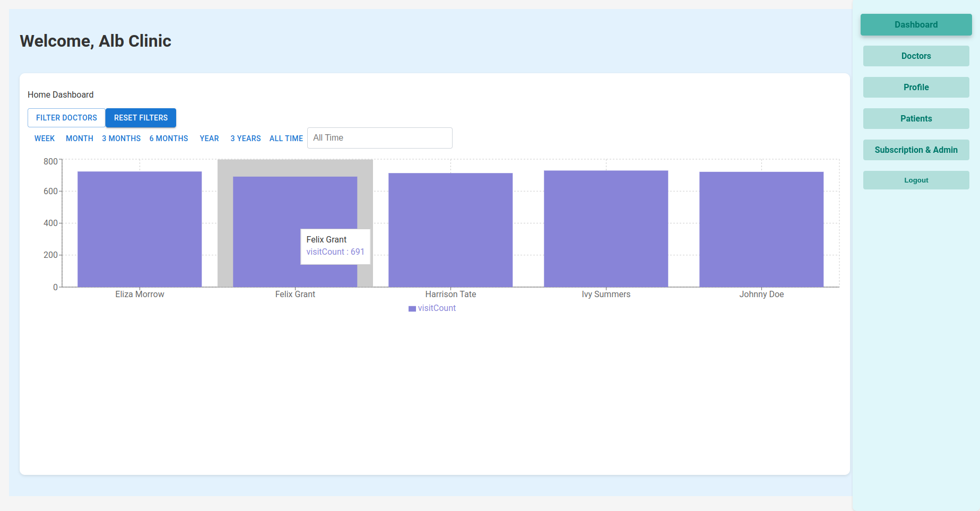Screen dimensions: 980x511
Task: Click the Home Dashboard heading text
Action: [x=60, y=94]
